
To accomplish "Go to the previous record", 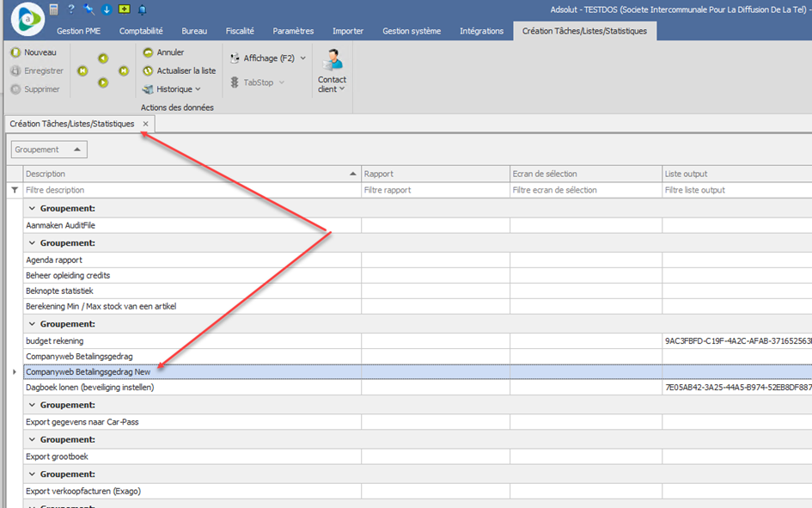I will pos(103,58).
